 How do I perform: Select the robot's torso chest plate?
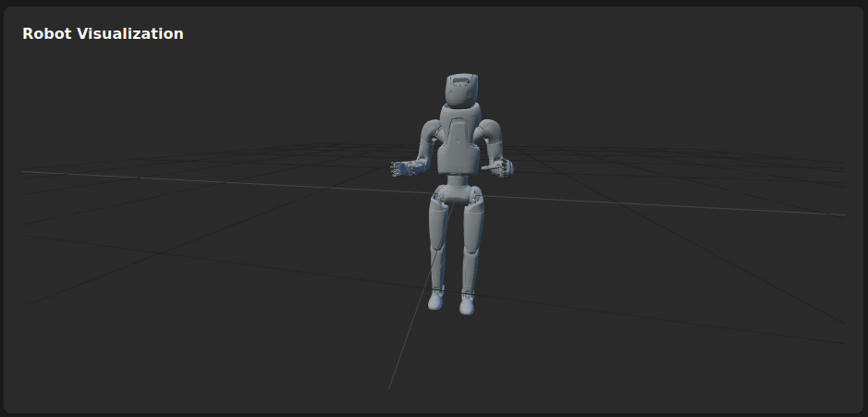point(458,146)
